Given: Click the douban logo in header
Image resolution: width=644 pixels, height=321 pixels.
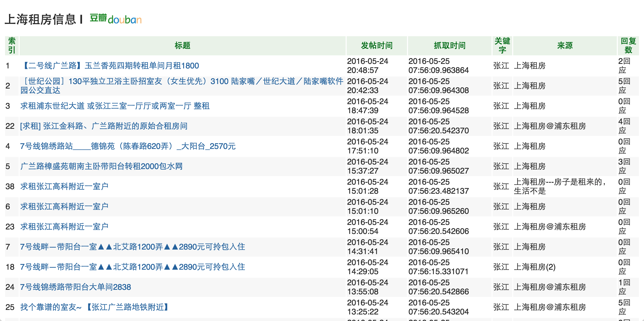Looking at the screenshot, I should pos(116,19).
